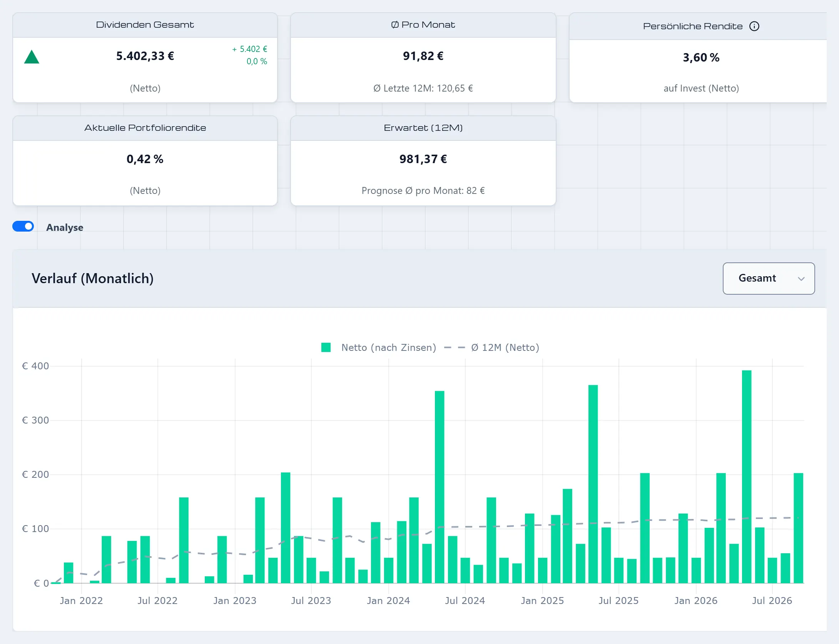Click the Jul 2026 axis label
The image size is (839, 644).
point(772,601)
